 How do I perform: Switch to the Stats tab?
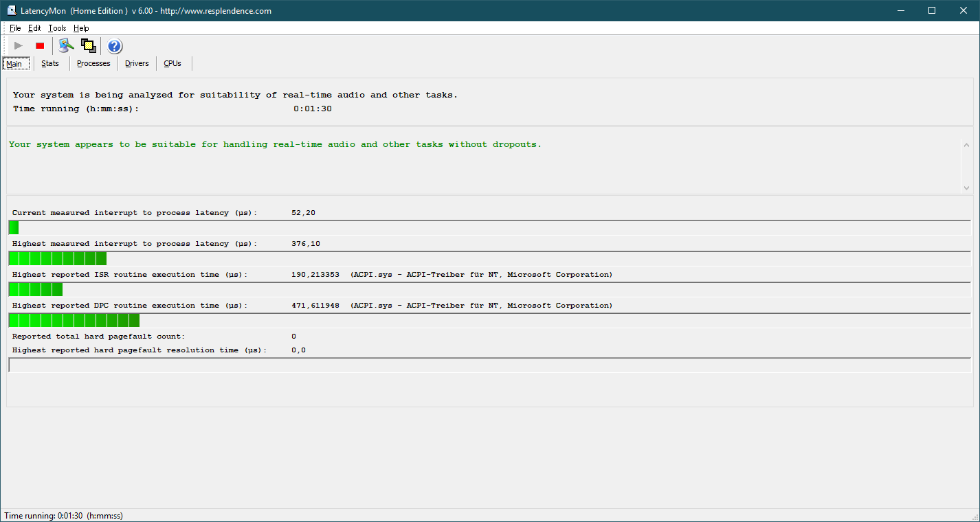tap(50, 63)
